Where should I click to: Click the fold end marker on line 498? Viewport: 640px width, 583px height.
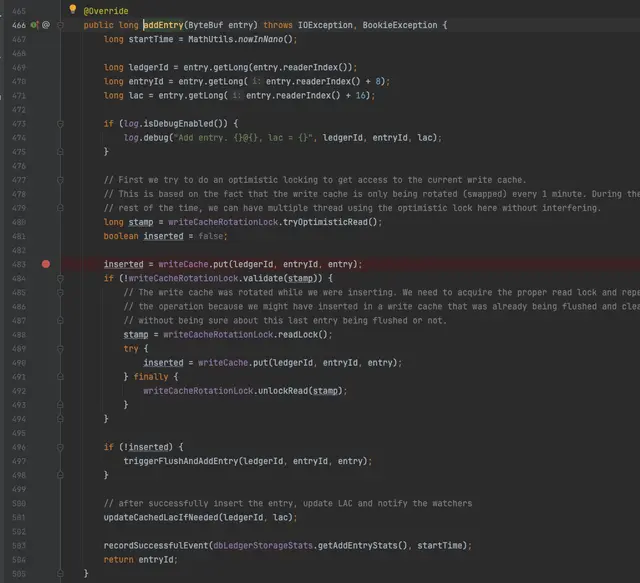[x=60, y=475]
